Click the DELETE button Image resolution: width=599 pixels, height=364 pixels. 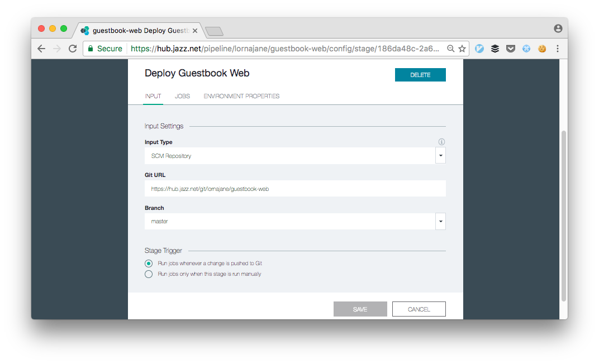420,75
